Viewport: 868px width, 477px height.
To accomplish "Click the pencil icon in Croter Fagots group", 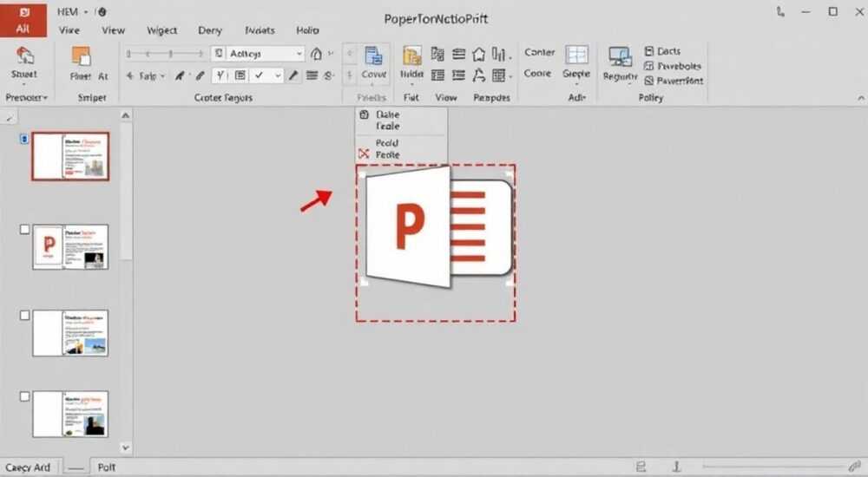I will [x=200, y=75].
